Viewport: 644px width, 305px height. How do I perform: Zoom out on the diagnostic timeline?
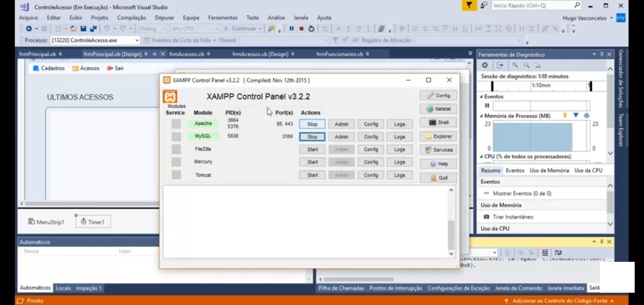(x=527, y=65)
